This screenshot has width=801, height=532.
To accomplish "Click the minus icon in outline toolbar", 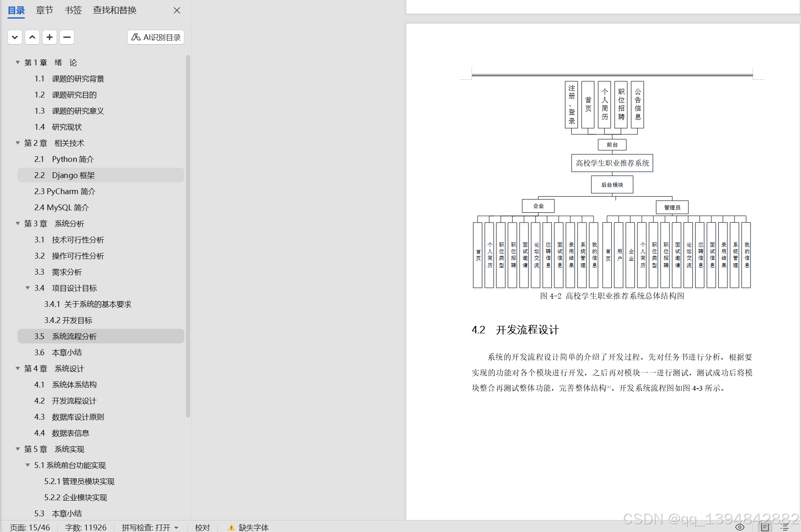I will pyautogui.click(x=67, y=37).
